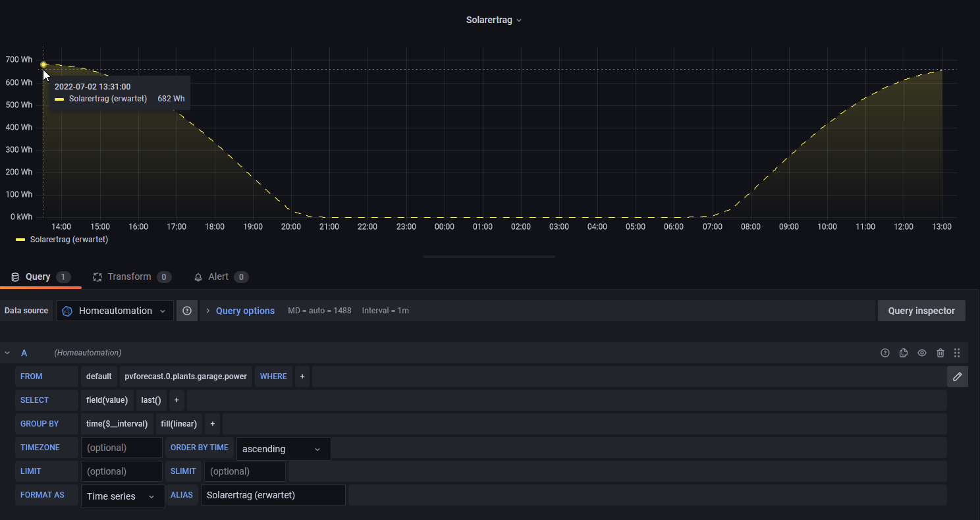
Task: Focus the TIMEZONE optional input
Action: point(122,448)
